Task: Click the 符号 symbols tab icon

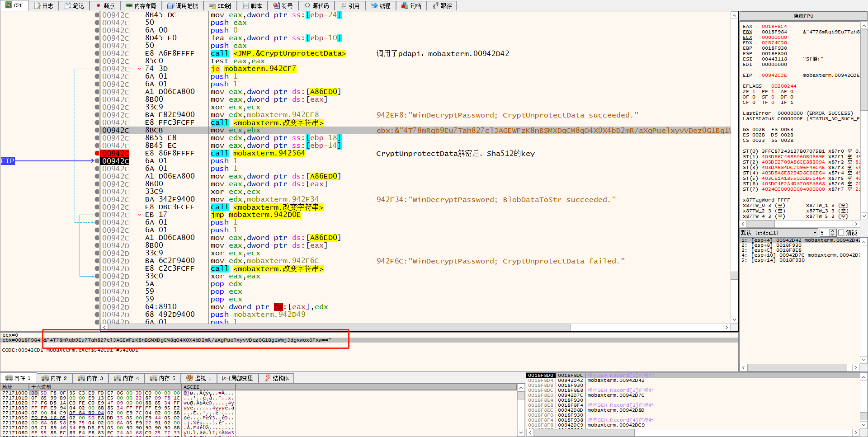Action: coord(277,6)
